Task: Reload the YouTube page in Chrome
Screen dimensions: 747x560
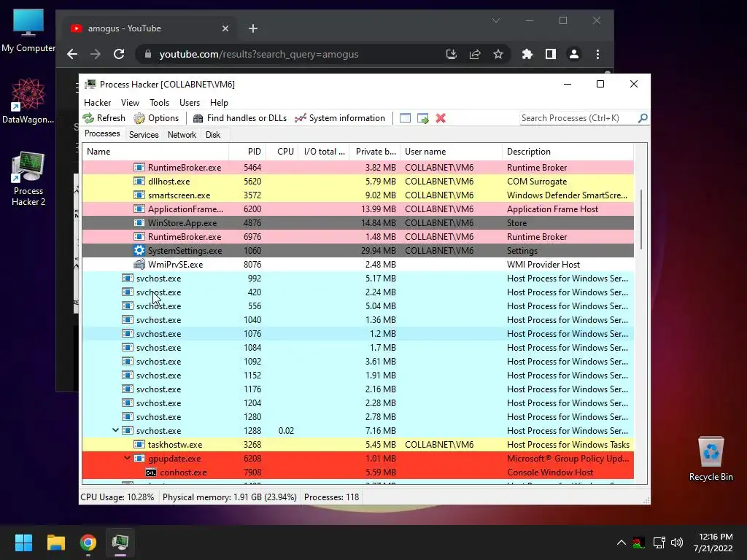Action: (x=119, y=54)
